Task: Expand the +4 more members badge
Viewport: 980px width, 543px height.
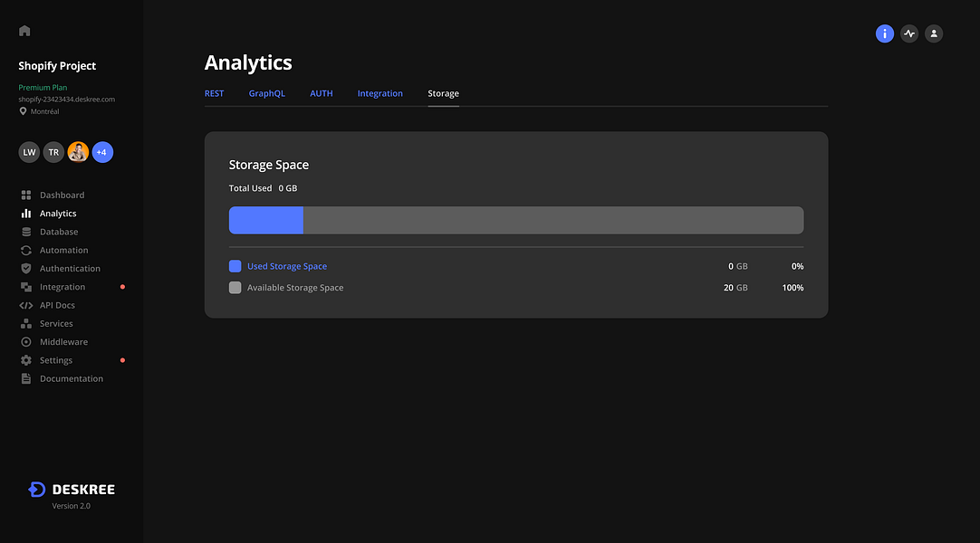Action: coord(102,152)
